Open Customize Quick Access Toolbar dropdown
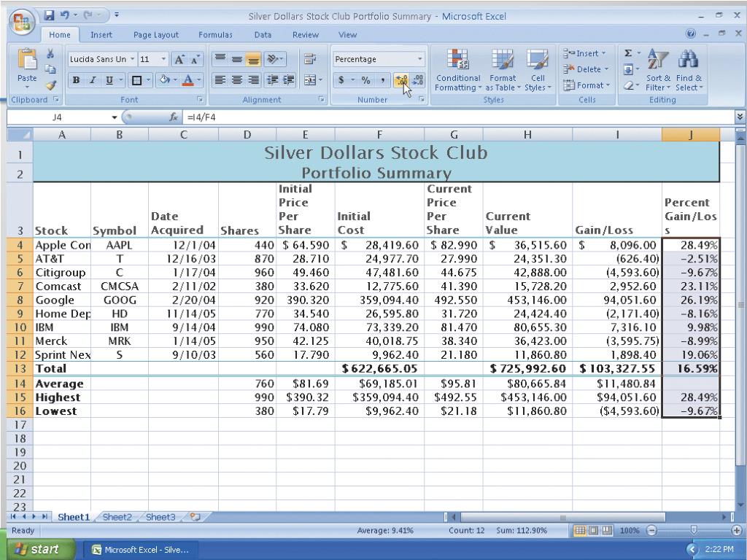The image size is (747, 560). 116,15
